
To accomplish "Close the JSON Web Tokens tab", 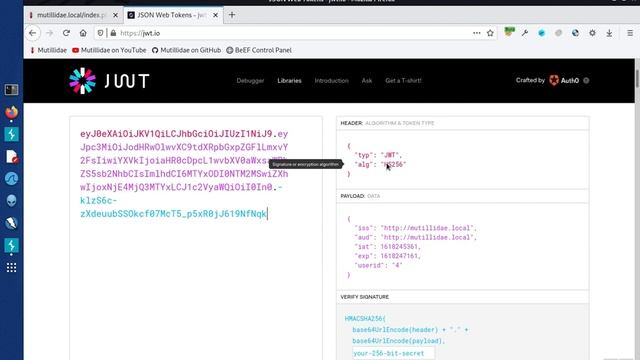I will (x=216, y=15).
